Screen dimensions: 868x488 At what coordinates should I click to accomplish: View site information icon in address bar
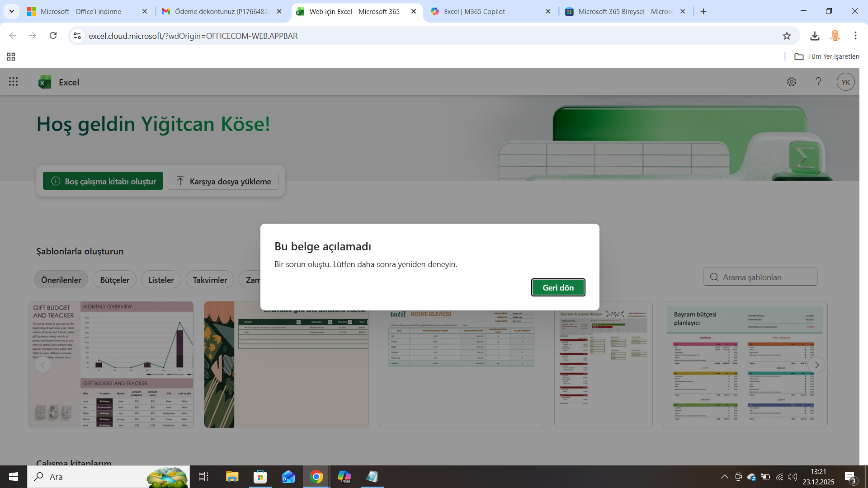pyautogui.click(x=77, y=36)
